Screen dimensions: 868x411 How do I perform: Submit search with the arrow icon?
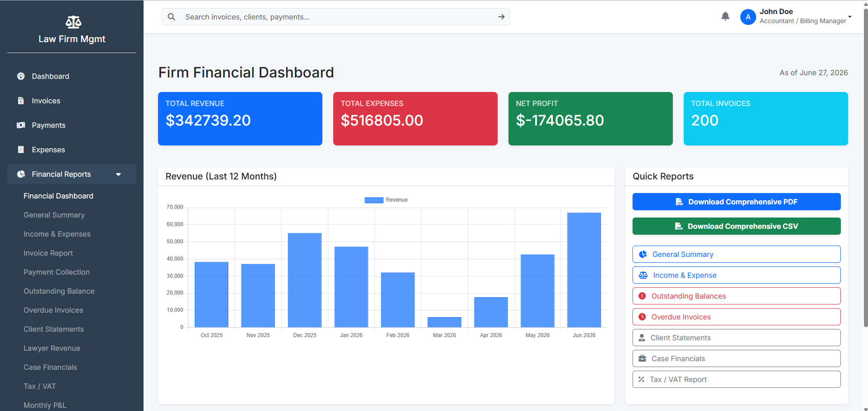click(501, 17)
